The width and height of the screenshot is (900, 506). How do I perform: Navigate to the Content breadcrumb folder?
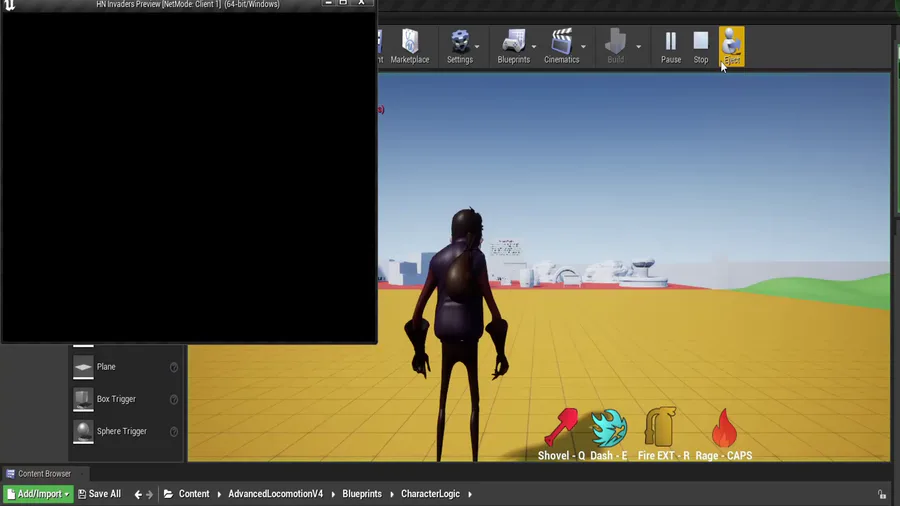(194, 494)
